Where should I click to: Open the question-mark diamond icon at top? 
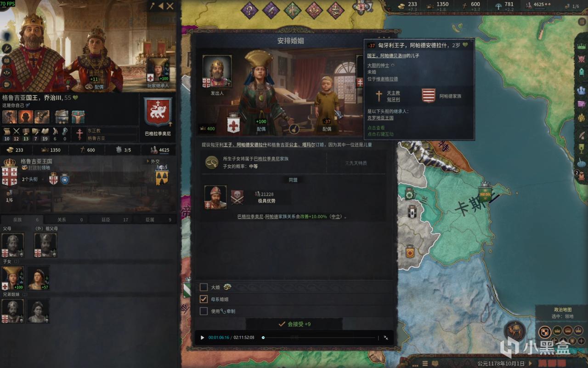pyautogui.click(x=249, y=10)
